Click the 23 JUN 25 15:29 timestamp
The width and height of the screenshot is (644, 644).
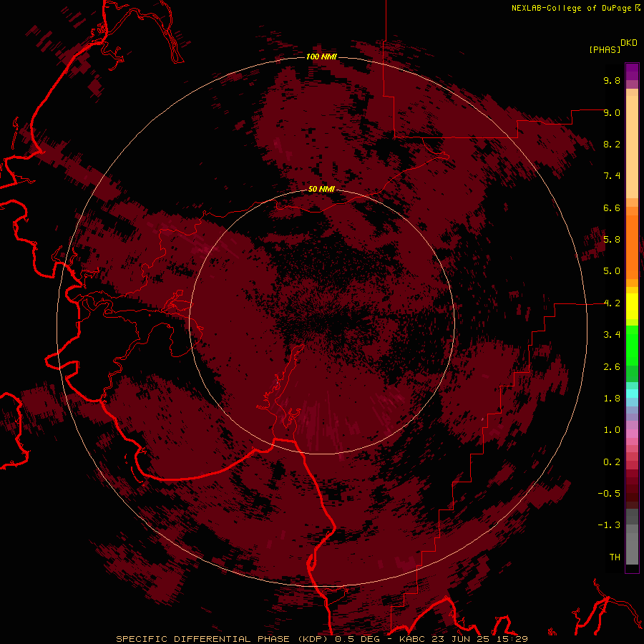(x=481, y=639)
